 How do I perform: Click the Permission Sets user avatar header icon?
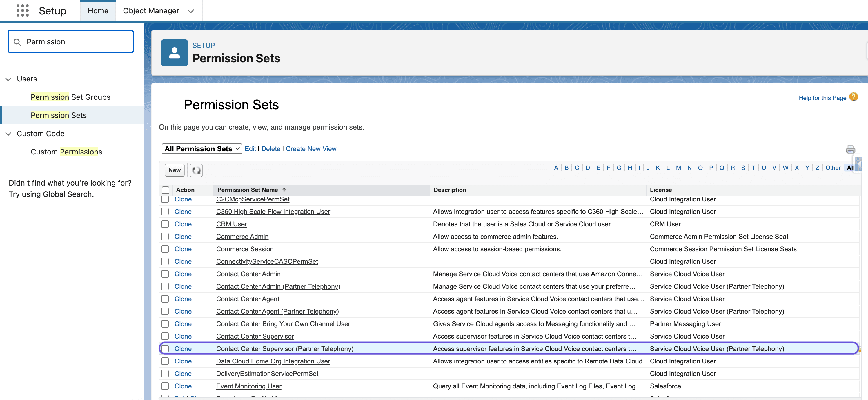pos(174,52)
